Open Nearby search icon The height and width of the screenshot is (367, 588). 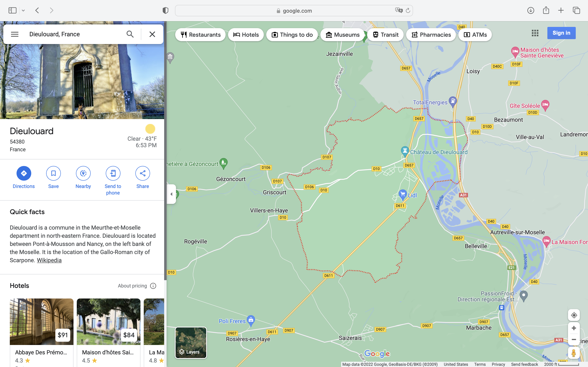coord(83,173)
